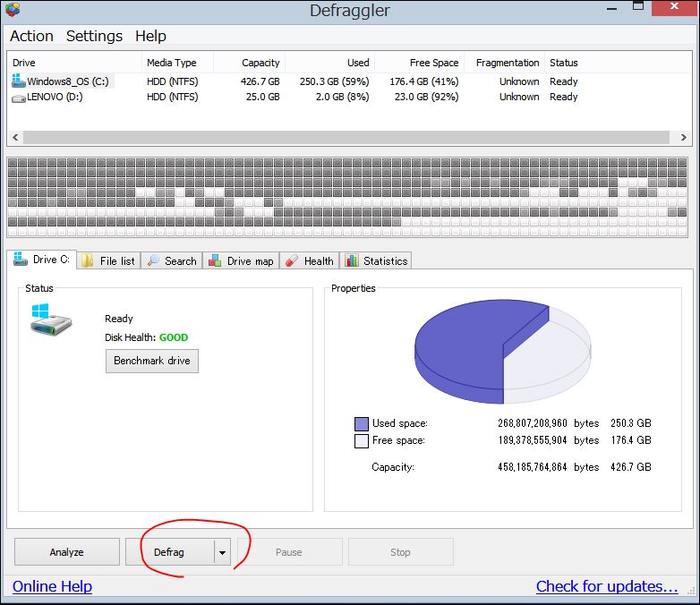Click the Drive map blocks icon
This screenshot has height=605, width=700.
pyautogui.click(x=215, y=260)
